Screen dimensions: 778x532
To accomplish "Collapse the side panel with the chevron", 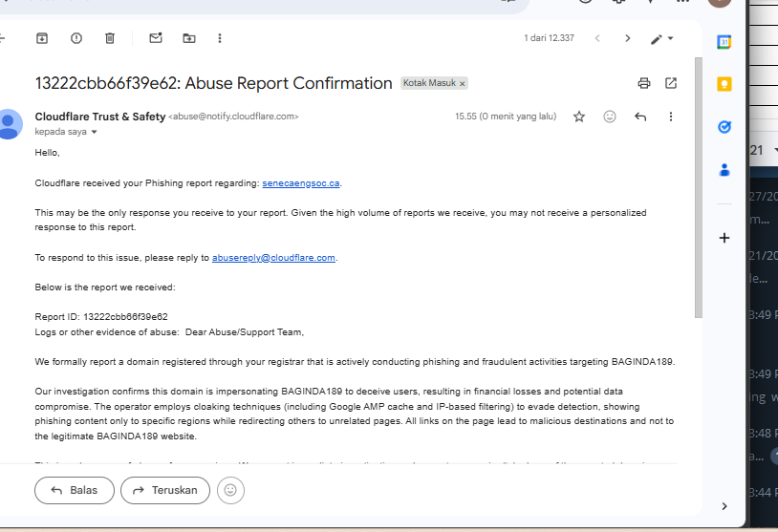I will (x=724, y=506).
